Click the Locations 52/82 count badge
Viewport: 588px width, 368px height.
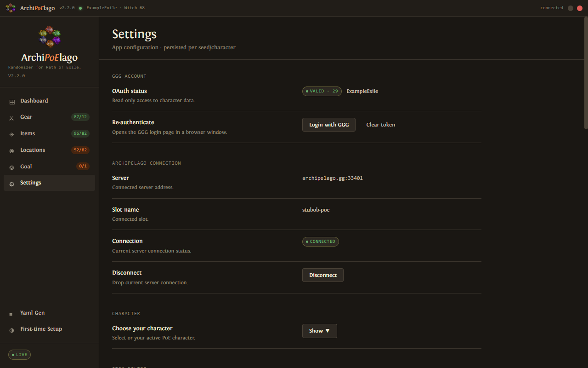pyautogui.click(x=80, y=150)
